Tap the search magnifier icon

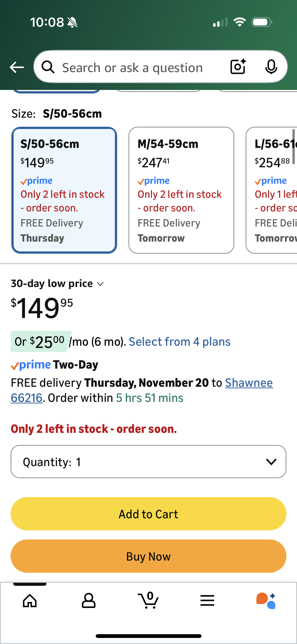(48, 67)
